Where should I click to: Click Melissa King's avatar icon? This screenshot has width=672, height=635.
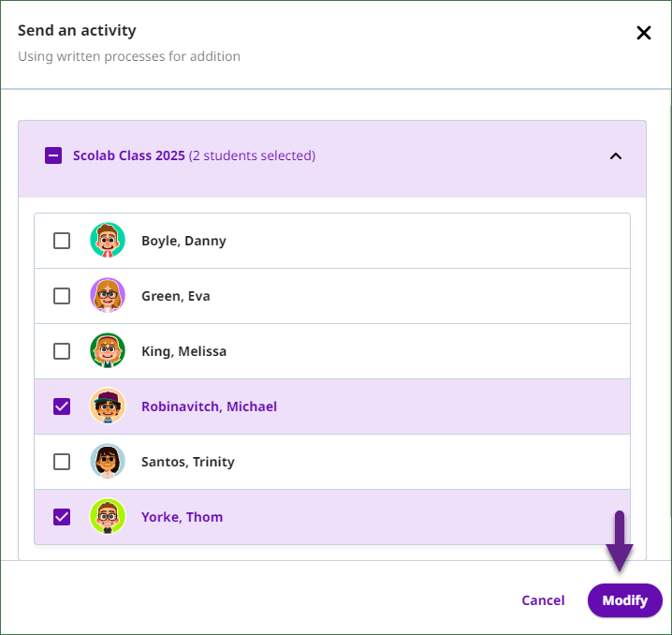[x=108, y=350]
